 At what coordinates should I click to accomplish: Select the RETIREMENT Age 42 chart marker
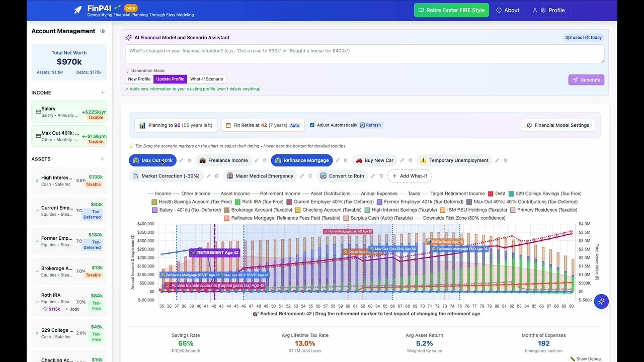click(214, 252)
